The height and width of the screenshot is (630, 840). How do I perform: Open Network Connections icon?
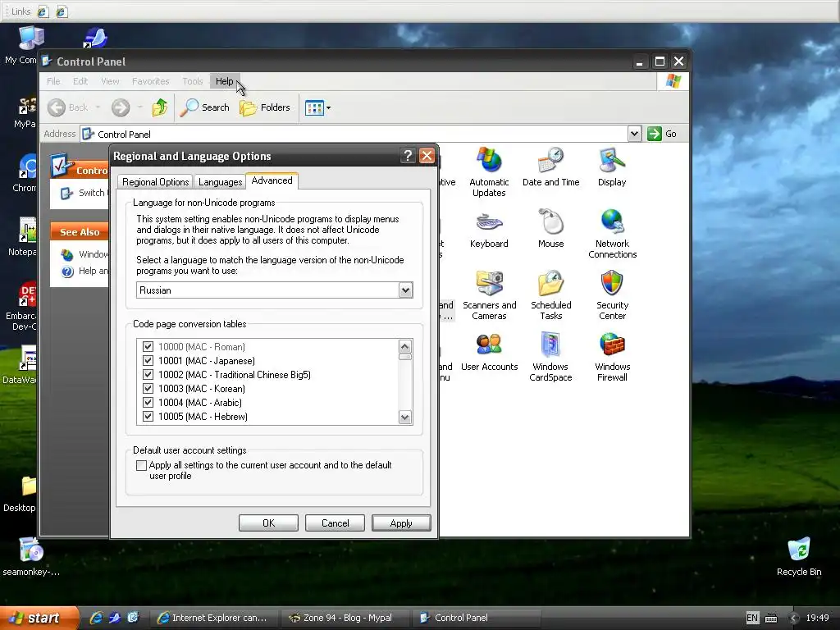612,234
